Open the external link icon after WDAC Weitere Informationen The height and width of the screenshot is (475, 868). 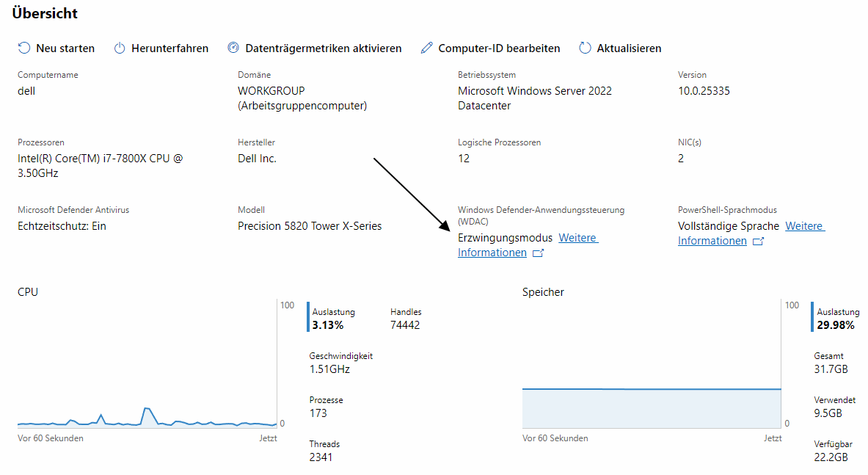(539, 253)
